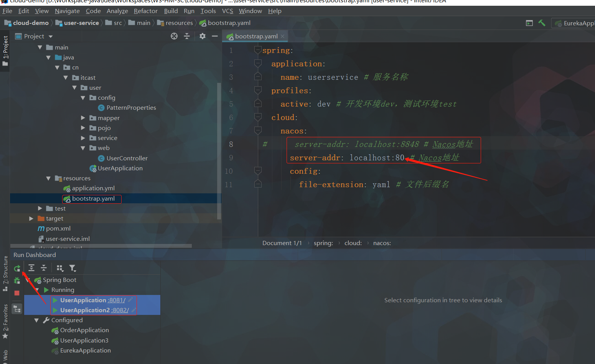Open the Structure side tool window
This screenshot has width=595, height=364.
[x=5, y=273]
